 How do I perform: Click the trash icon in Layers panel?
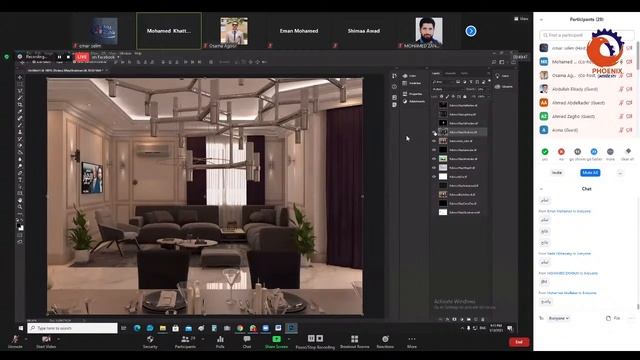pos(483,319)
